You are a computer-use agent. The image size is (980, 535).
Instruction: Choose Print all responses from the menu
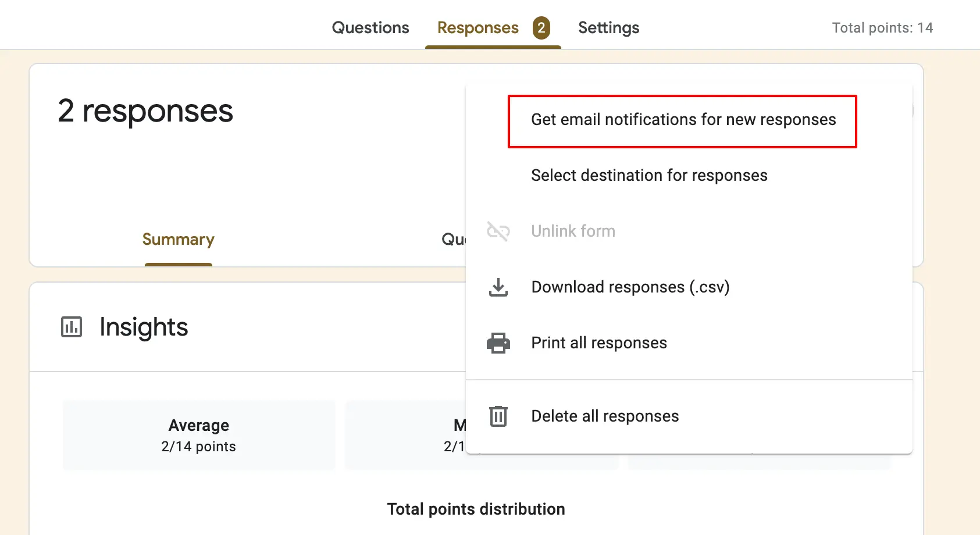pos(598,343)
